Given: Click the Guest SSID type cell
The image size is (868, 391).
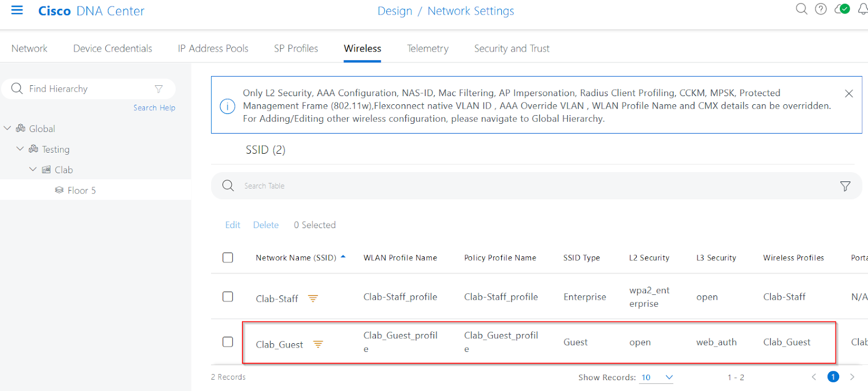Looking at the screenshot, I should pyautogui.click(x=576, y=342).
